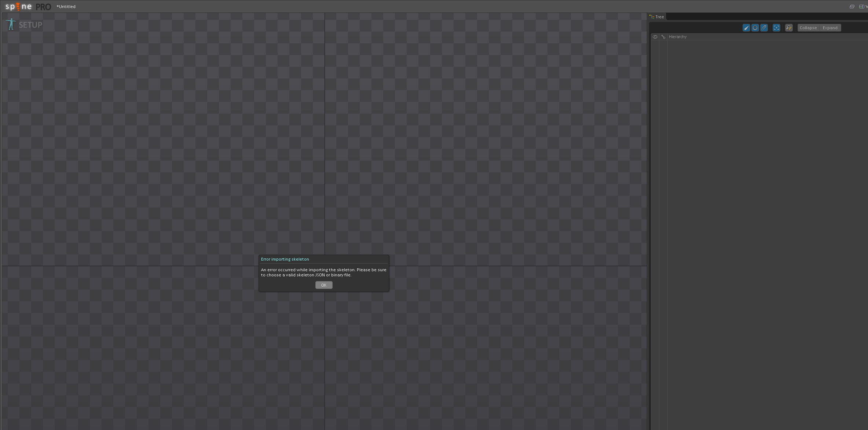Click the tree icon on the Tree tab
The width and height of the screenshot is (868, 430).
pyautogui.click(x=652, y=17)
